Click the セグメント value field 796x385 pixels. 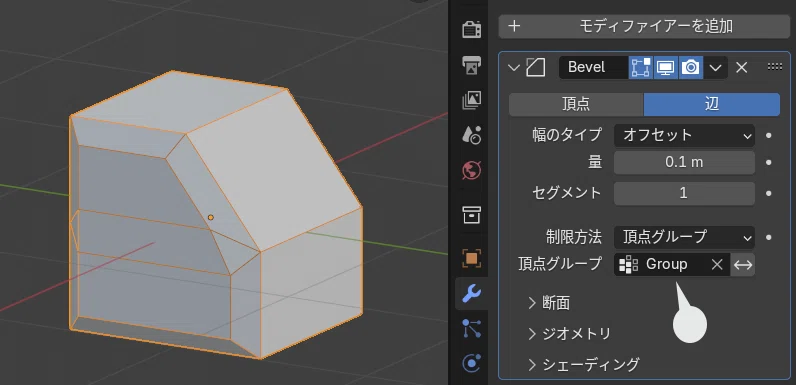[x=684, y=193]
